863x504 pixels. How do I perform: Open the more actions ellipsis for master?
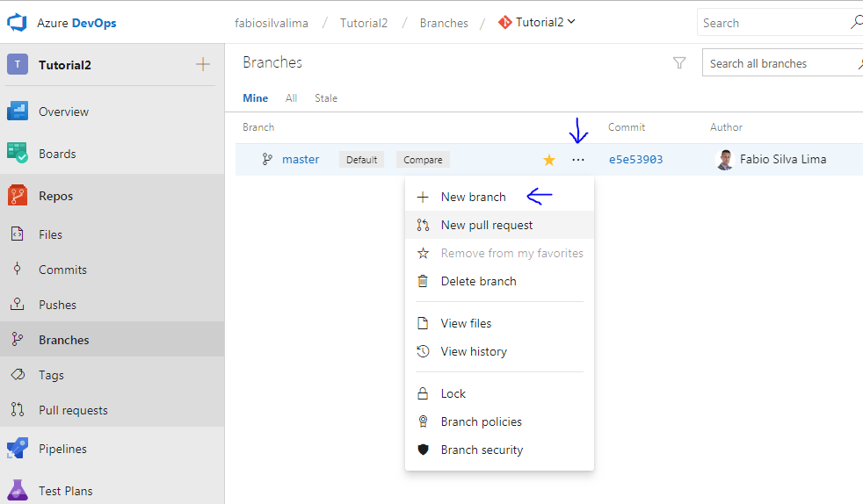pyautogui.click(x=578, y=160)
